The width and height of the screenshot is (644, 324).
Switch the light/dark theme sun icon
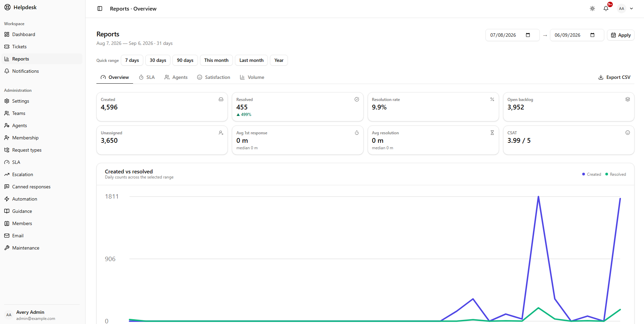592,8
